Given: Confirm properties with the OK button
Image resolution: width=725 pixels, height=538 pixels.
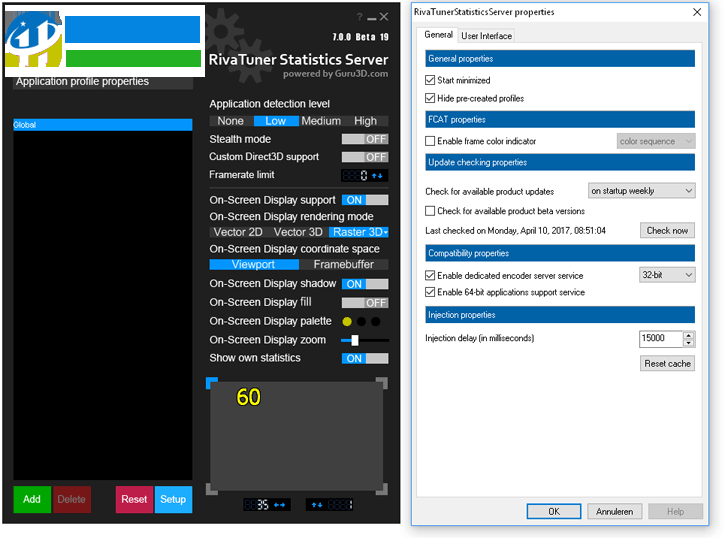Looking at the screenshot, I should [x=554, y=512].
